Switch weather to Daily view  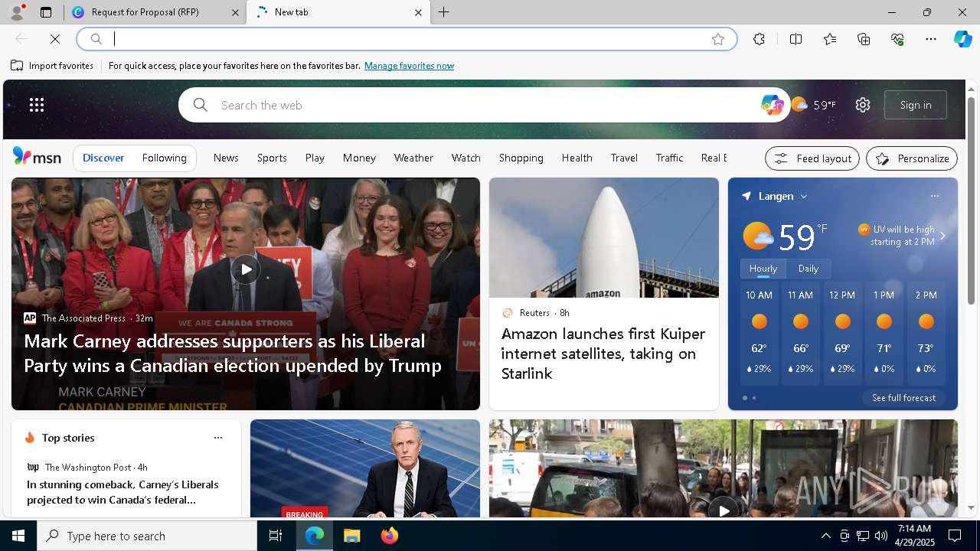808,269
